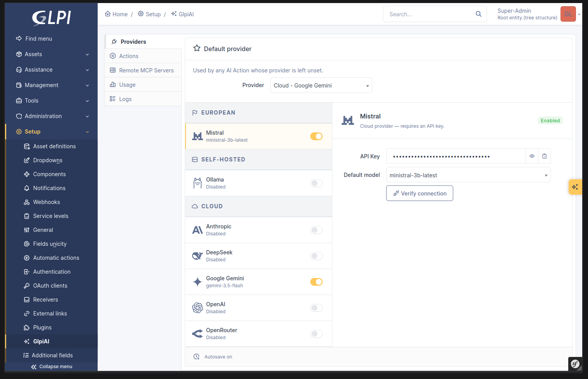
Task: Click Collapse menu button
Action: [52, 366]
